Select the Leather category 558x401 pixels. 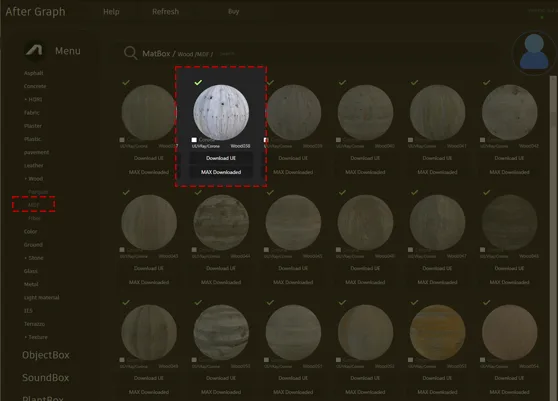33,165
